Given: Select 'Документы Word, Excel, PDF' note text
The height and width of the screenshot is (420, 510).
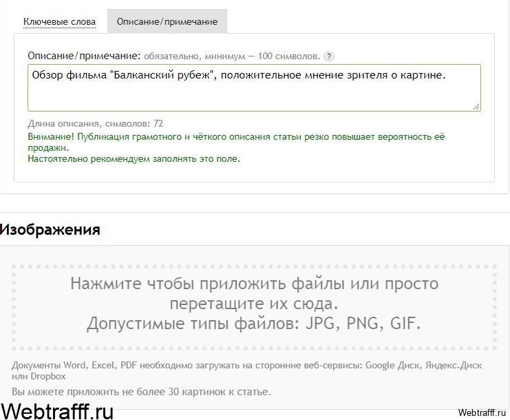Looking at the screenshot, I should click(246, 370).
